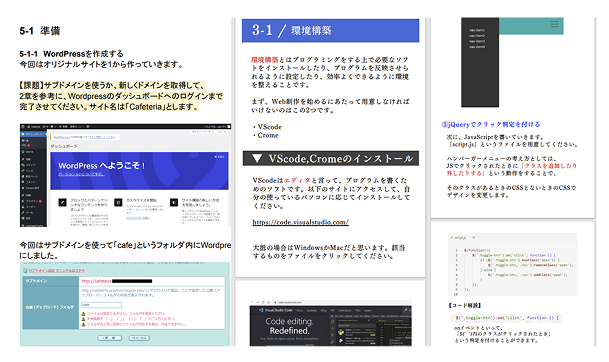Click the cancel button below the subdomain form

click(139, 338)
